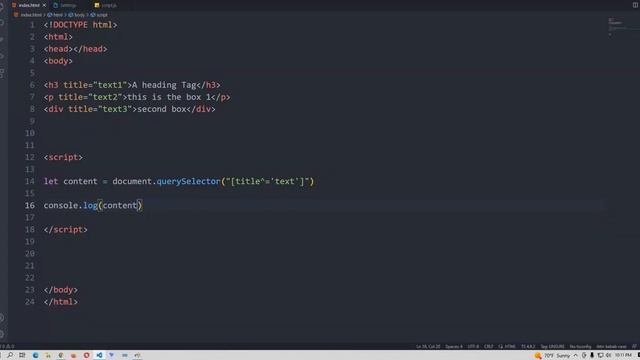The image size is (640, 360).
Task: Click the log method on line 16
Action: (90, 205)
